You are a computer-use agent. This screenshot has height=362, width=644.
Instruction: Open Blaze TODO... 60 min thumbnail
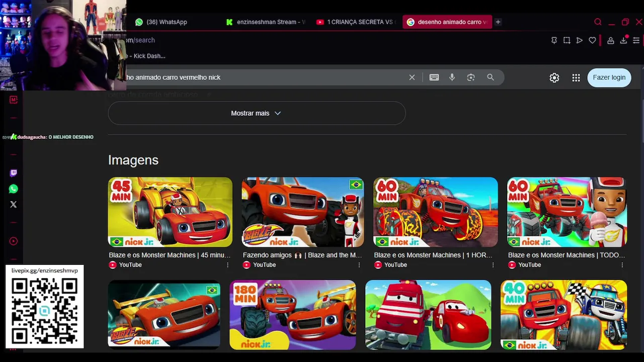[x=567, y=212]
